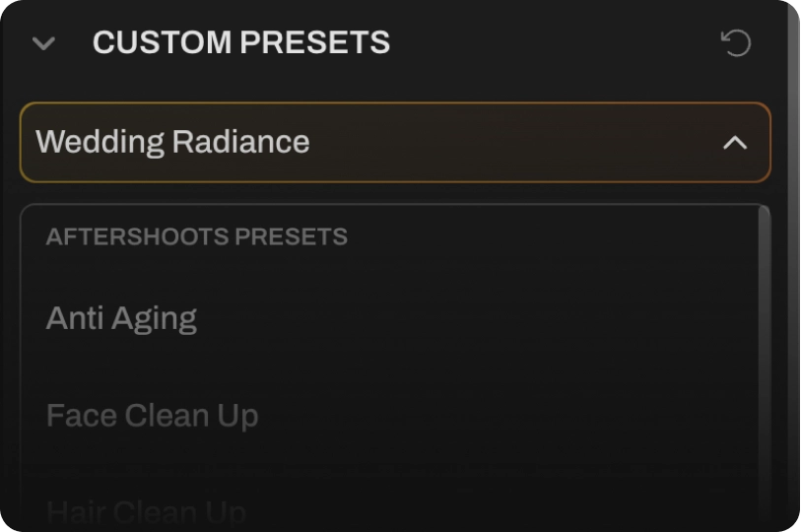Hit the caret icon inside preset combo box
Viewport: 801px width, 532px height.
tap(735, 143)
